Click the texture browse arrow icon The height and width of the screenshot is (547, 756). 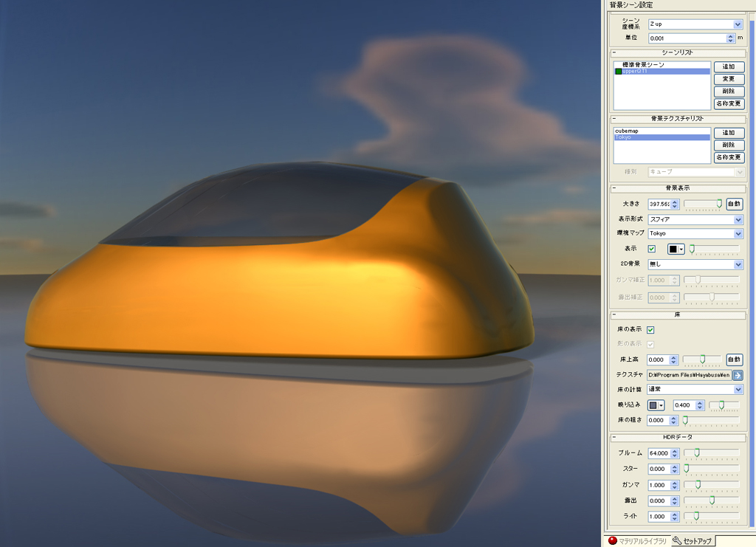[738, 375]
